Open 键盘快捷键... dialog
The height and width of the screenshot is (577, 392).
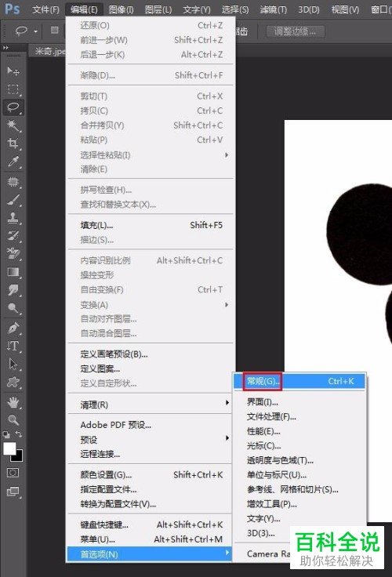[x=151, y=524]
